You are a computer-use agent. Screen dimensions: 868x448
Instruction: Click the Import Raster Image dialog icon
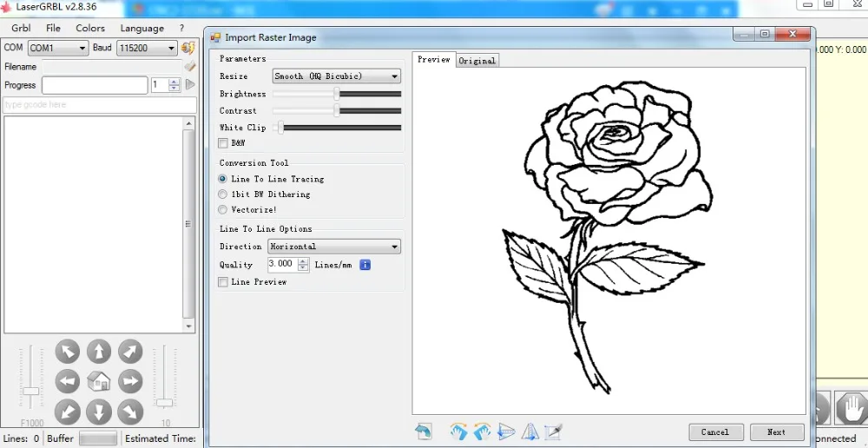click(215, 37)
